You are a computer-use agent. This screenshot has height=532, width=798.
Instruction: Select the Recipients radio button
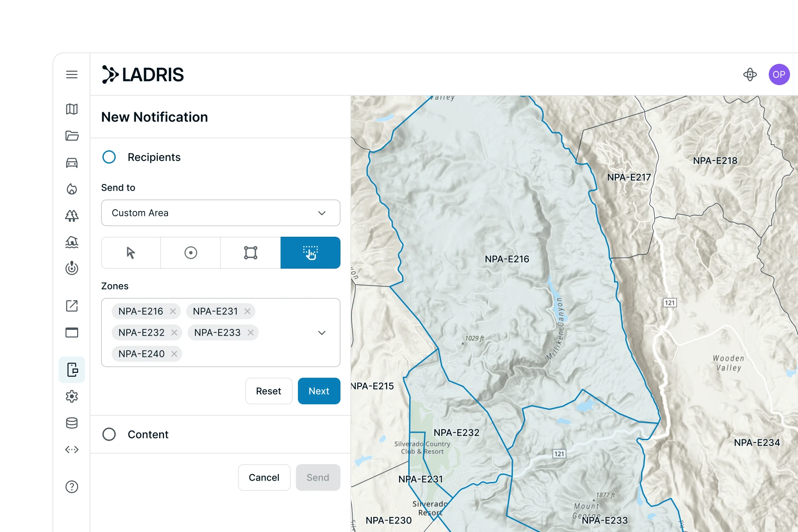pyautogui.click(x=109, y=157)
